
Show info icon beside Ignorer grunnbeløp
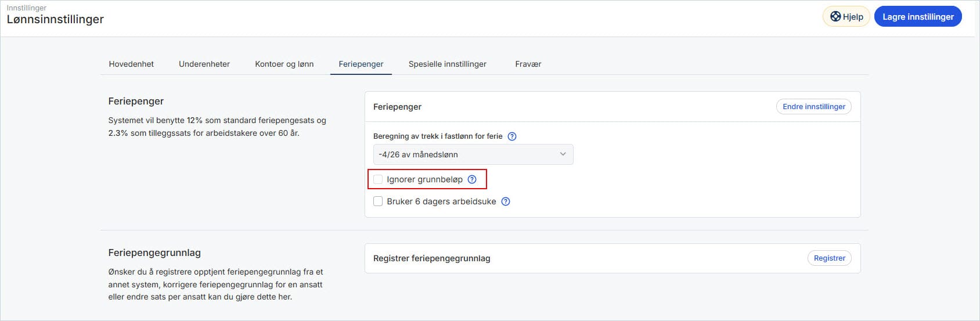[472, 179]
